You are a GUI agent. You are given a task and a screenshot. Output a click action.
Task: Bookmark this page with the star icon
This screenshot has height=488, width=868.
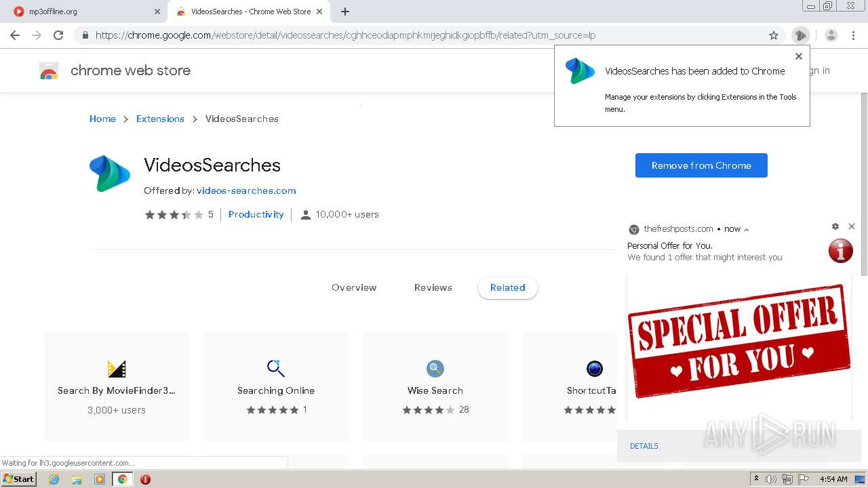click(774, 35)
